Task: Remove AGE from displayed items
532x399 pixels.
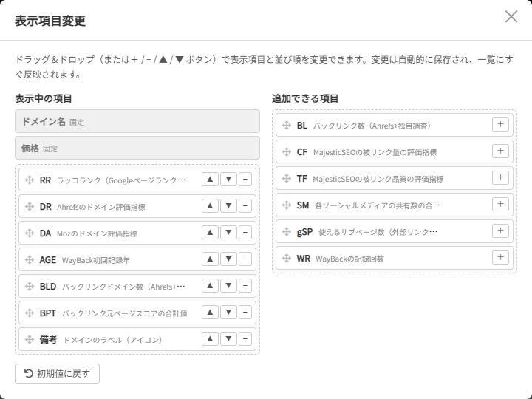Action: coord(245,259)
